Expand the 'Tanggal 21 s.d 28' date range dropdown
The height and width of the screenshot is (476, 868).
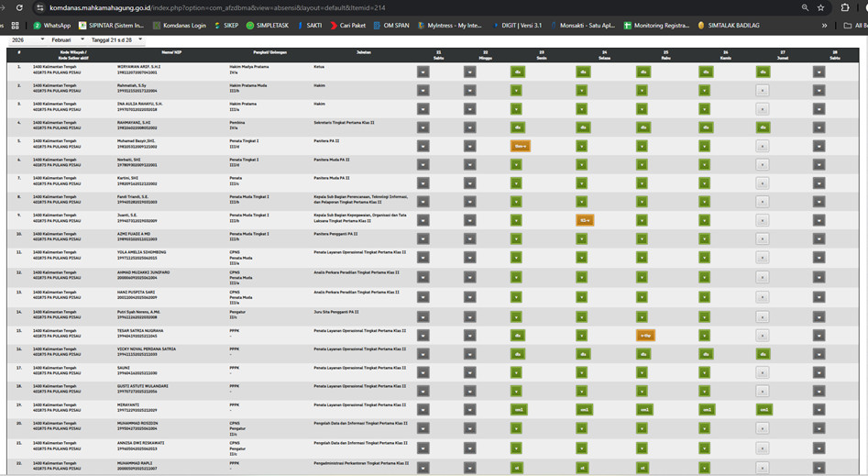click(117, 40)
